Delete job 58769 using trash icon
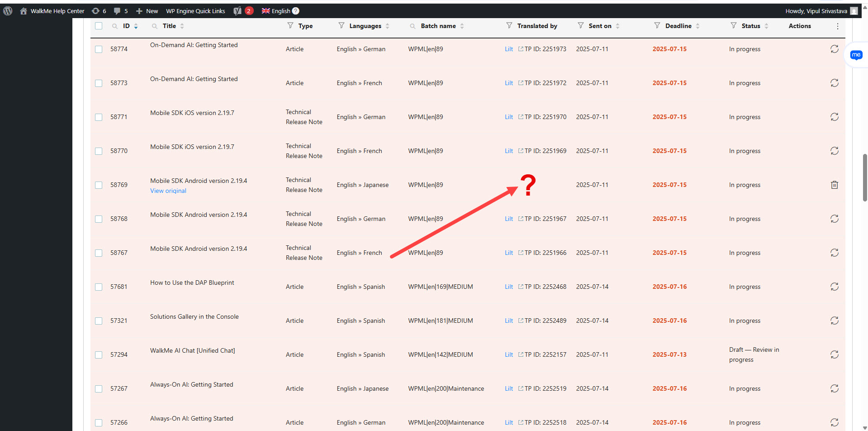 pyautogui.click(x=835, y=185)
